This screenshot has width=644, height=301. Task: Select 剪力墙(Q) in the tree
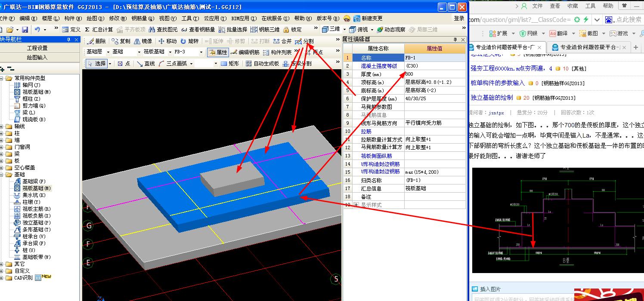click(34, 106)
